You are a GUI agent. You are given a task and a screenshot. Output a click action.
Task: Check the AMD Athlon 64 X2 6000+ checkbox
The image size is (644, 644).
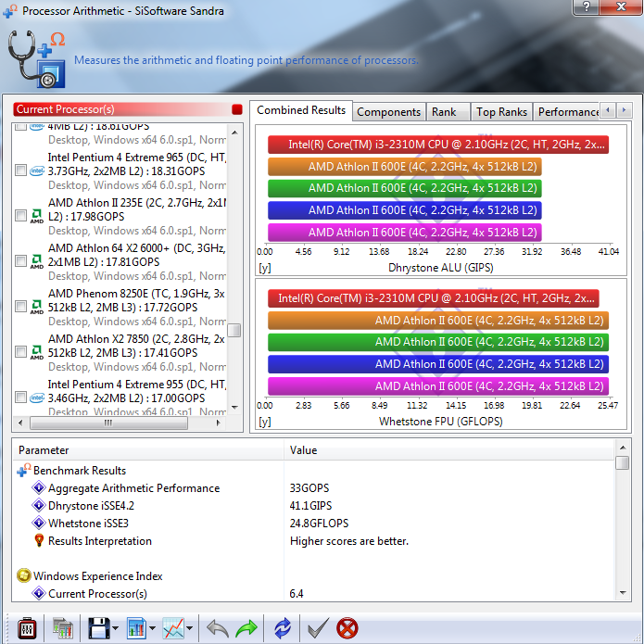click(x=20, y=260)
